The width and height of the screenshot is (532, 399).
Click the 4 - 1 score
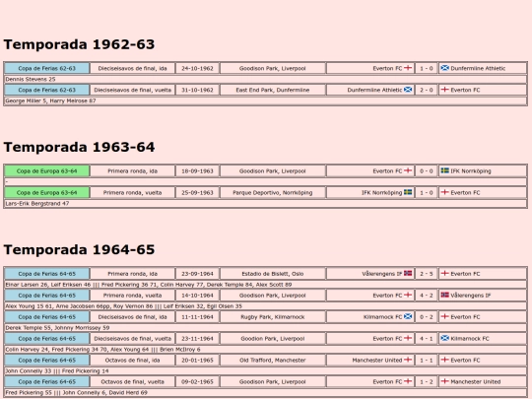427,339
